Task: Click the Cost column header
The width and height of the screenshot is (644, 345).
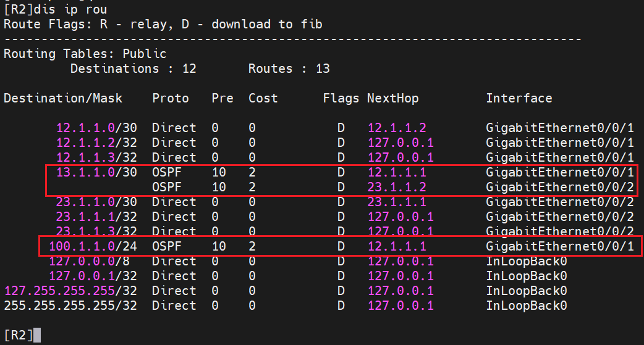Action: click(263, 98)
